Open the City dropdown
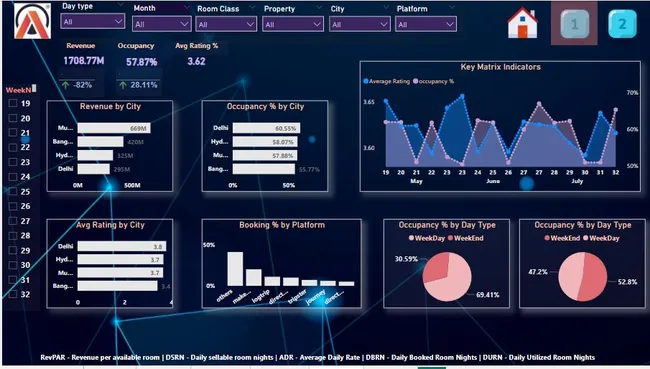This screenshot has width=650, height=369. [x=359, y=24]
